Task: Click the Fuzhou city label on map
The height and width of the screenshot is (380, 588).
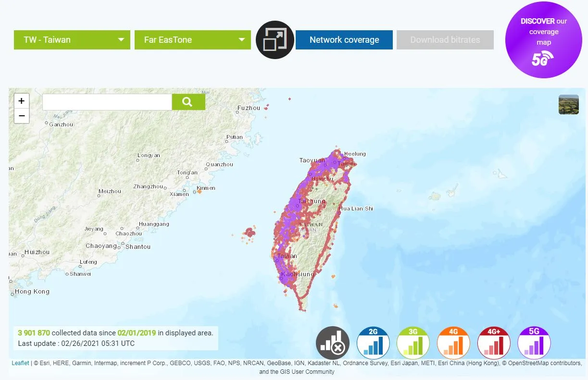Action: (x=249, y=108)
